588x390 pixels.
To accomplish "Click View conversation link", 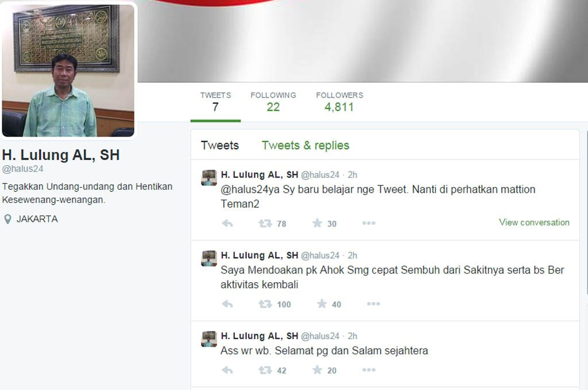I will click(x=534, y=223).
